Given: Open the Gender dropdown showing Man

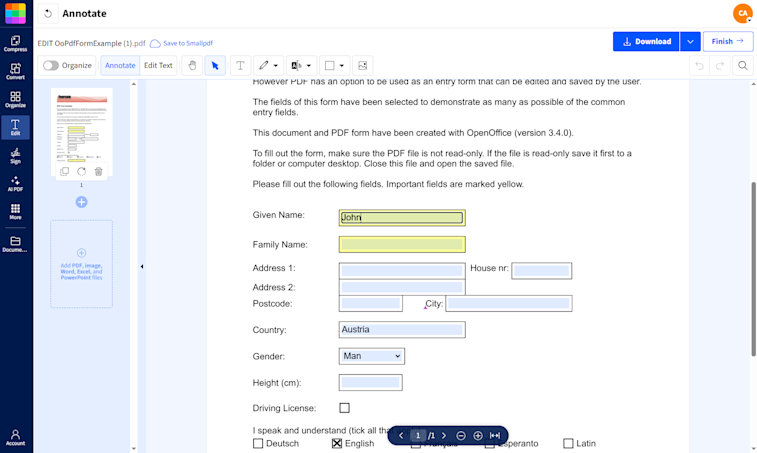Looking at the screenshot, I should pyautogui.click(x=372, y=356).
